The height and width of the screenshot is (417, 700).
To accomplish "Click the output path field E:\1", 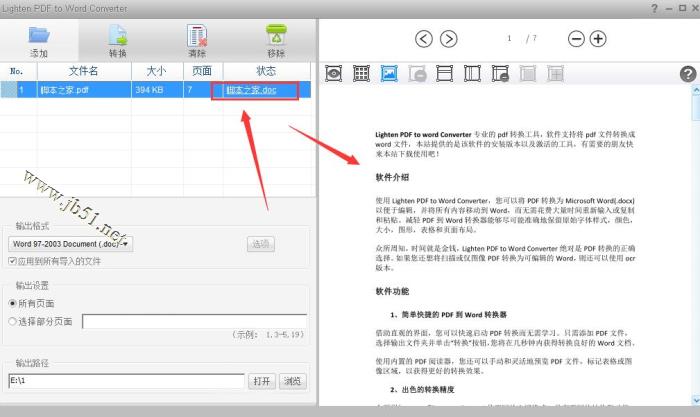I will click(x=126, y=381).
